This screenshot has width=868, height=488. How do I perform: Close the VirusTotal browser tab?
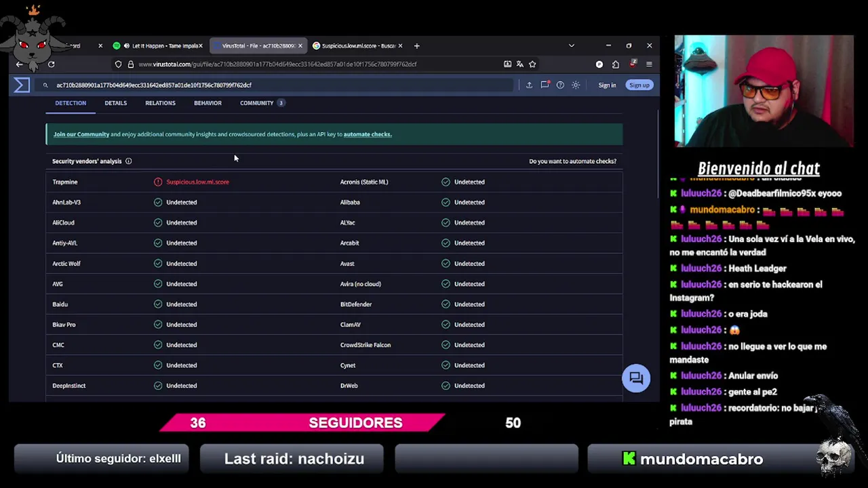300,46
